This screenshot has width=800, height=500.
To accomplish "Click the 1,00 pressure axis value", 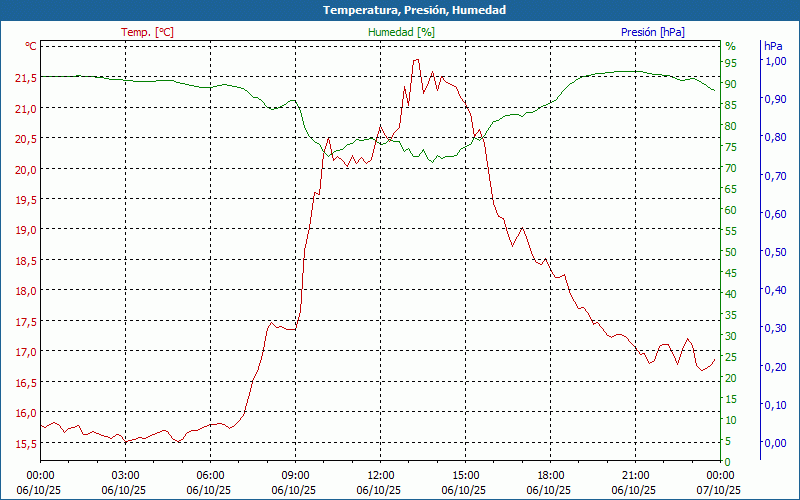I will pyautogui.click(x=775, y=61).
